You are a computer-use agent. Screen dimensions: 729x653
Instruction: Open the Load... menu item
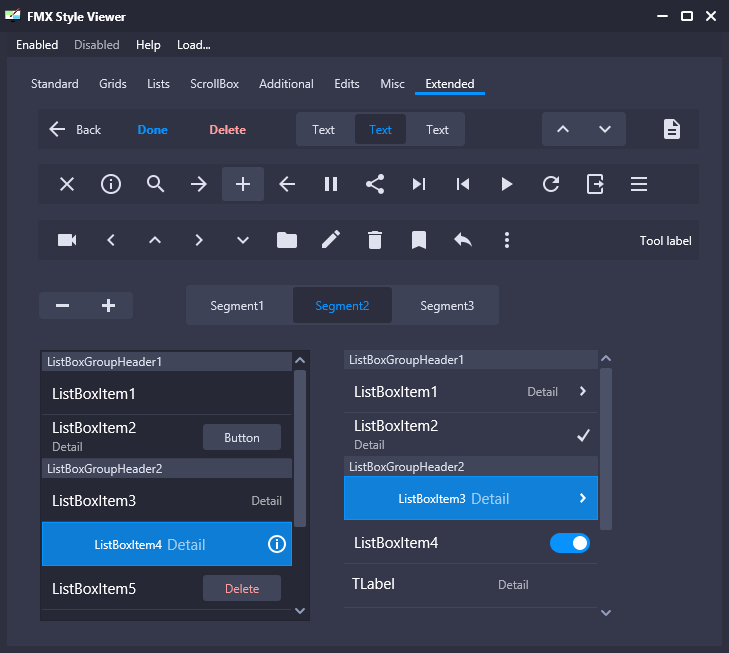[x=194, y=45]
